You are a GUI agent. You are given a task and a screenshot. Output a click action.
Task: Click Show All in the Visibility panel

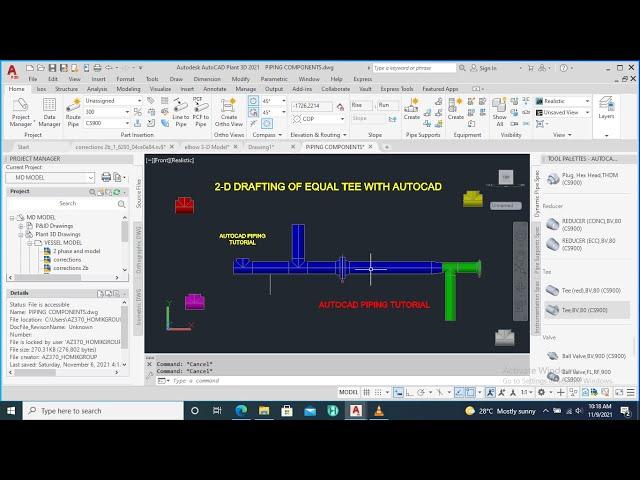pos(499,113)
